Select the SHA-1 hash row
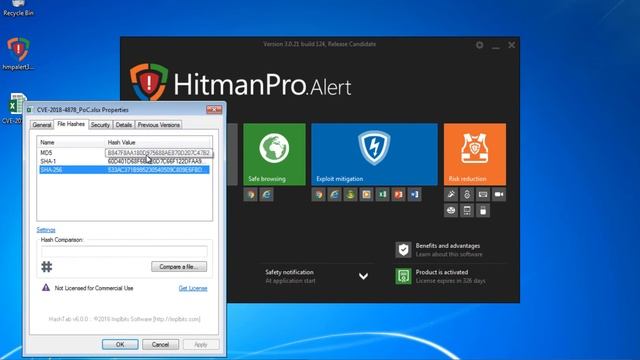Screen dimensions: 640x360 point(124,161)
